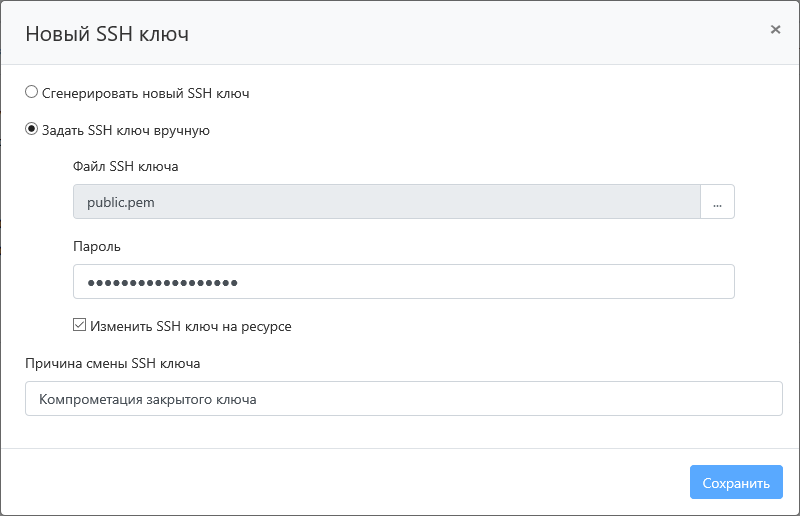The width and height of the screenshot is (800, 516).
Task: Click the Причина смены SSH ключа label
Action: (x=113, y=362)
